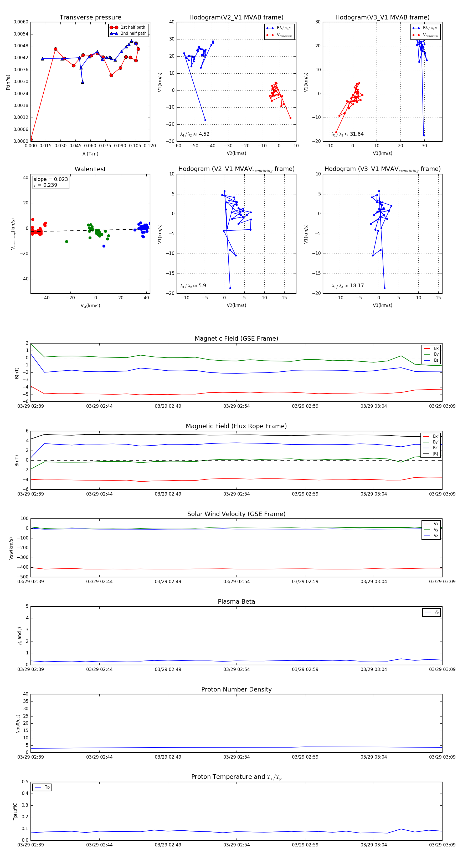This screenshot has height=868, width=473.
Task: Click the eigenvalue ratio text "18.17"
Action: 357,286
